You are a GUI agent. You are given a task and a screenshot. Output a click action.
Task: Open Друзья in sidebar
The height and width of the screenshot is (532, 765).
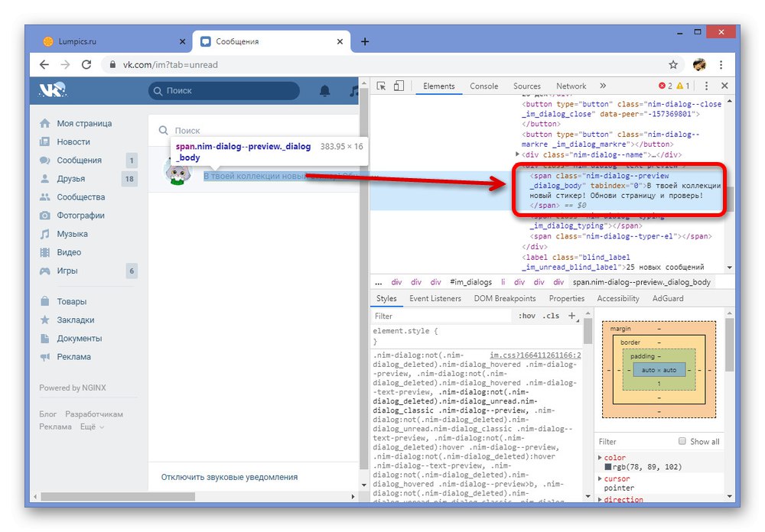click(x=70, y=178)
